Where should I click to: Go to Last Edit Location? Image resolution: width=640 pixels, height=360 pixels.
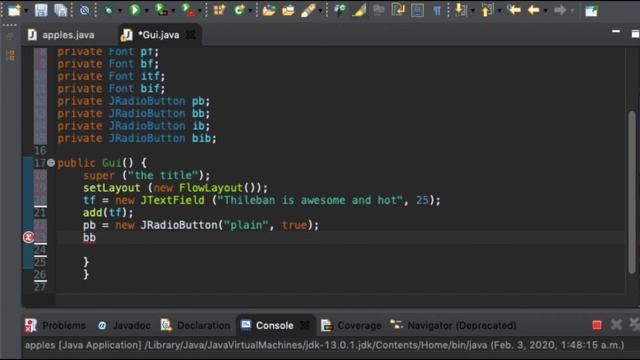pyautogui.click(x=513, y=10)
